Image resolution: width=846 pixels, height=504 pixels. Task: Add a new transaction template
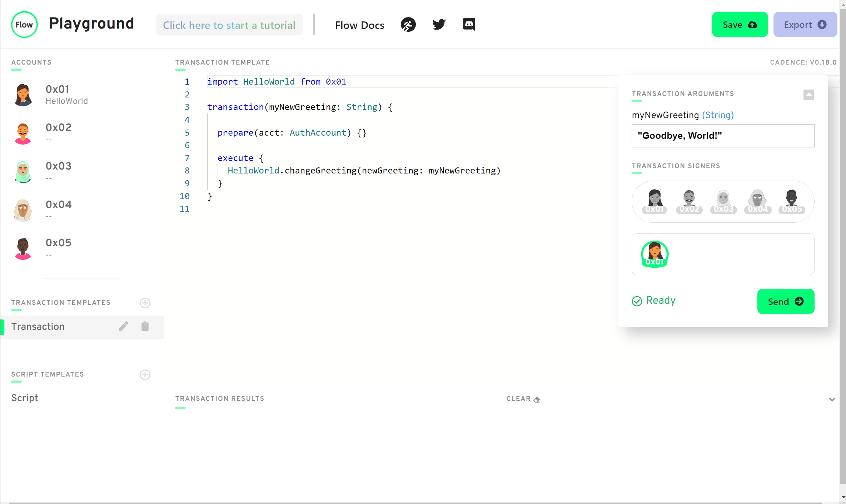point(145,303)
